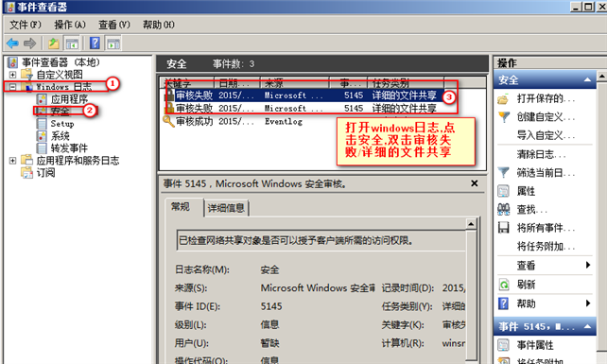This screenshot has height=364, width=607.
Task: Select the 自定义视图 folder
Action: [60, 75]
